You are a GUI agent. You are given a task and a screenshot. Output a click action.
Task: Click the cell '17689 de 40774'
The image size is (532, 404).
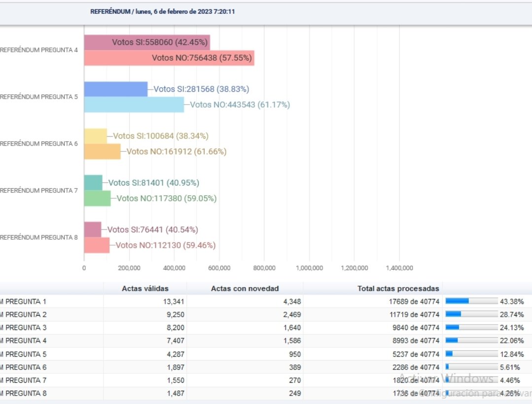[414, 301]
